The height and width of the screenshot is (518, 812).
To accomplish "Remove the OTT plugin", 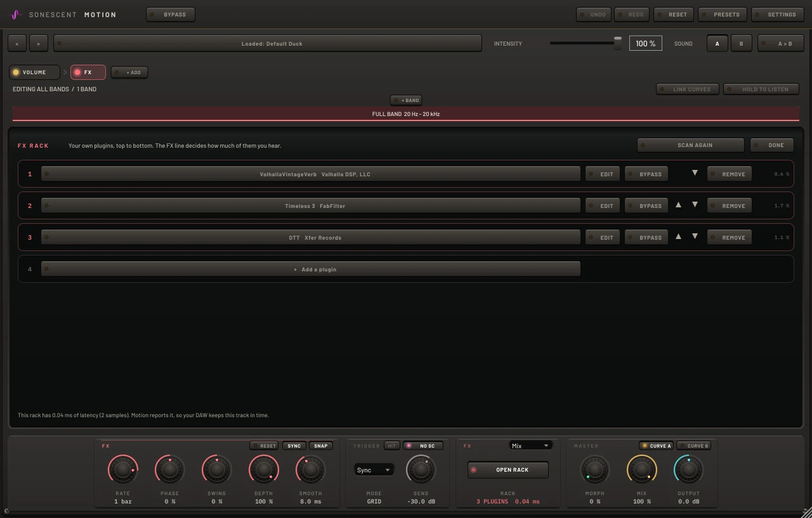I will click(x=730, y=238).
